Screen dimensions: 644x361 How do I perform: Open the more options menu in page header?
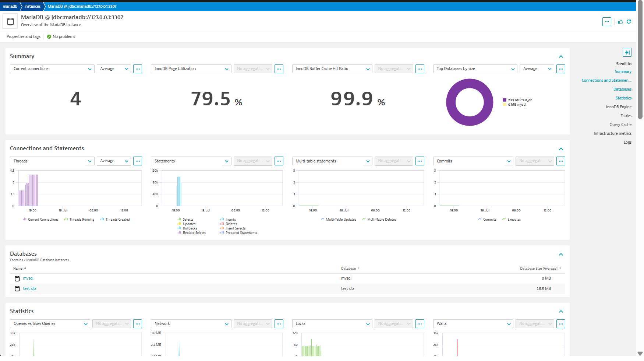(607, 22)
